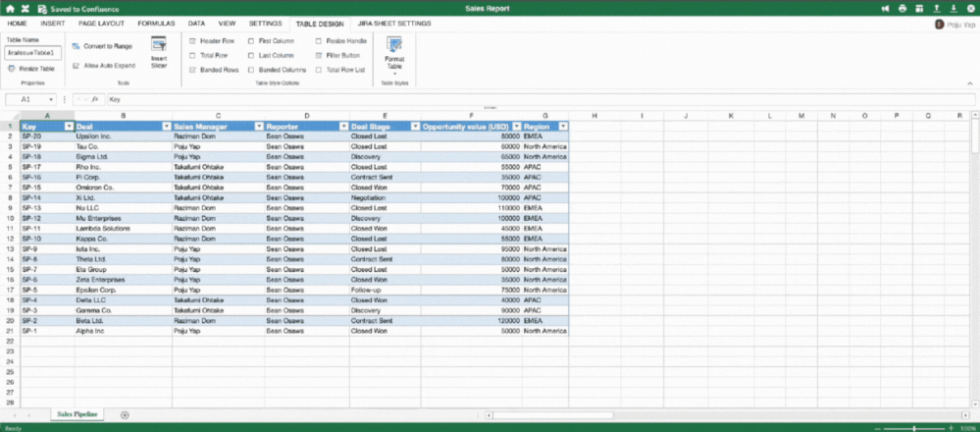This screenshot has width=980, height=432.
Task: Print the sheet with the printer icon
Action: (903, 9)
